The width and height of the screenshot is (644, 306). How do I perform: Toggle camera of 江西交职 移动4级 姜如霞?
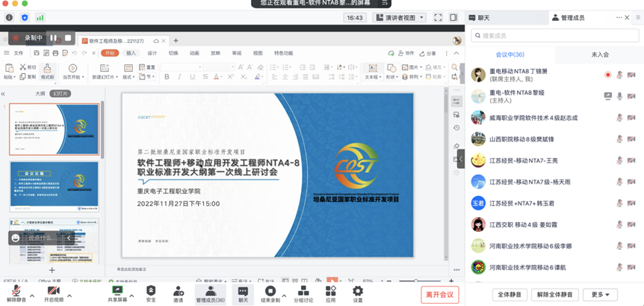631,224
